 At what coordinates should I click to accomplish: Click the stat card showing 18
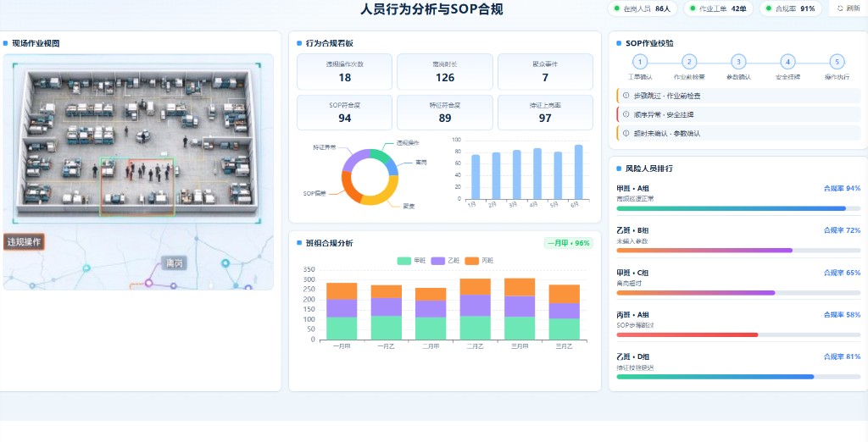point(344,72)
